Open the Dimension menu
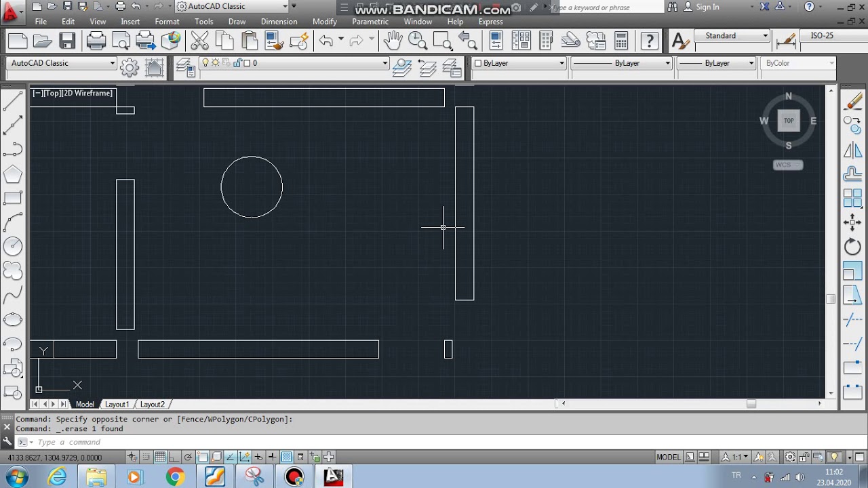Viewport: 868px width, 488px height. [279, 22]
